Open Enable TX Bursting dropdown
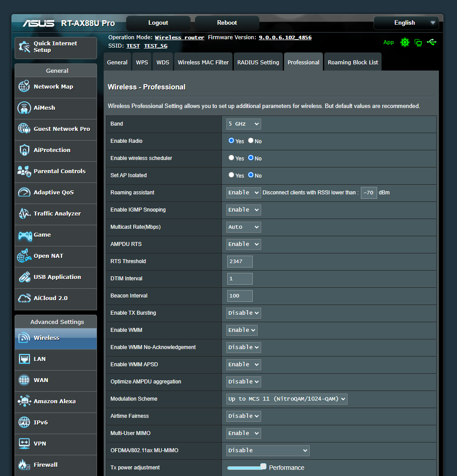 coord(243,313)
